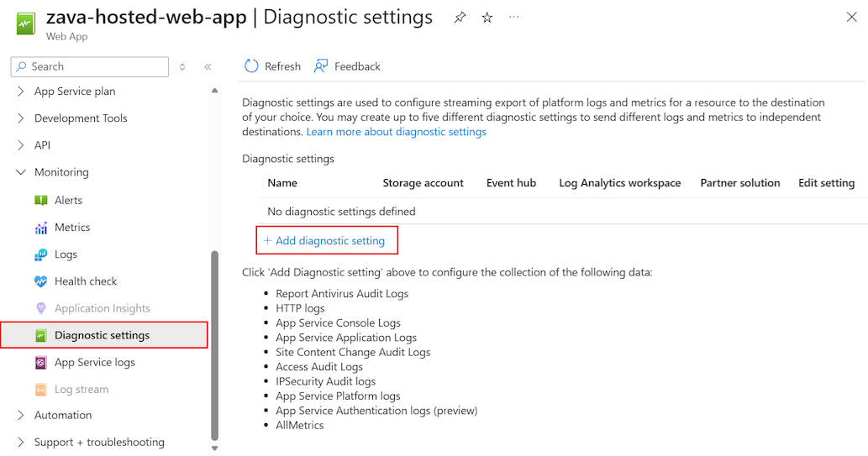Click the Event hub column header
Screen dimensions: 868x456
[512, 183]
